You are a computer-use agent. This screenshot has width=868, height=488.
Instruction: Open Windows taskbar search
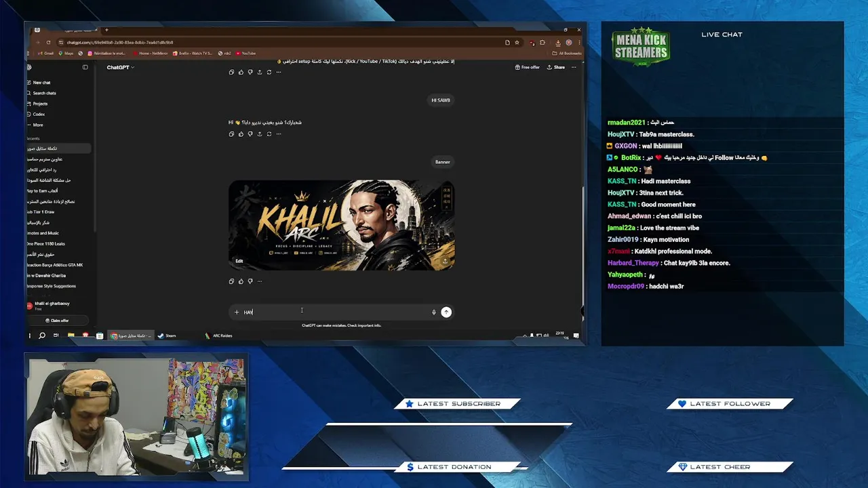pyautogui.click(x=42, y=335)
